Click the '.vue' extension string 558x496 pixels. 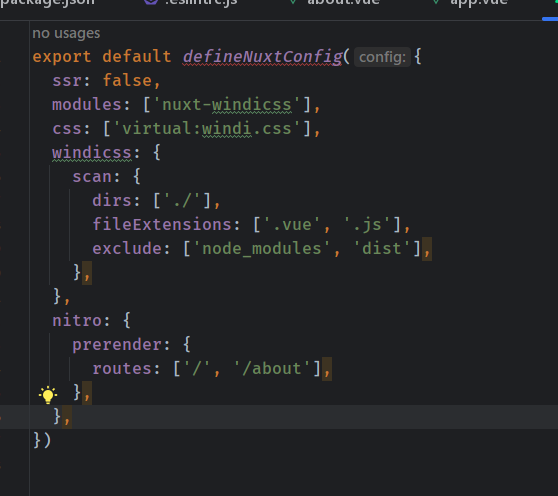(292, 225)
